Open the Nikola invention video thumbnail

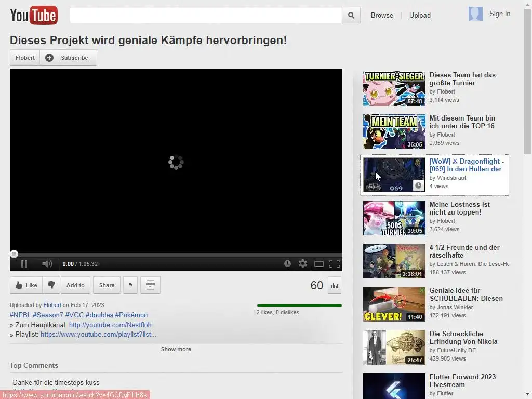(x=394, y=347)
